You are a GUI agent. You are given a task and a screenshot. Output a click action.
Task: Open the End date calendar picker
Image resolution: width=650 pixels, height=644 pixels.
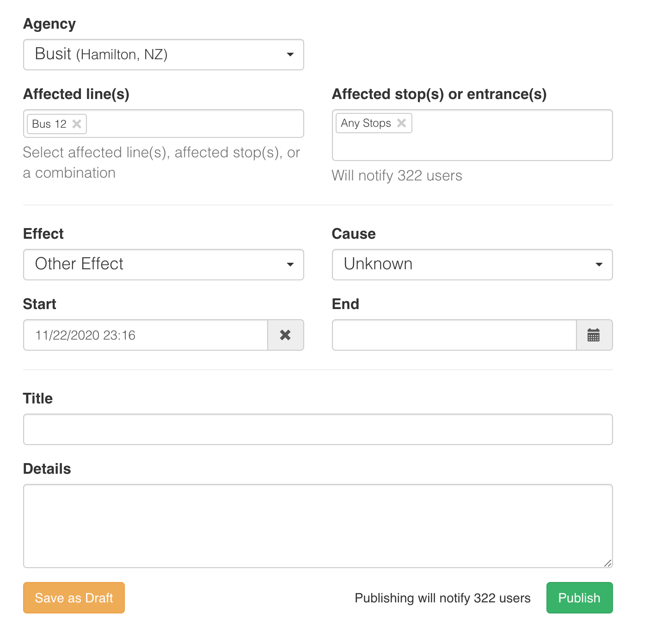tap(594, 335)
